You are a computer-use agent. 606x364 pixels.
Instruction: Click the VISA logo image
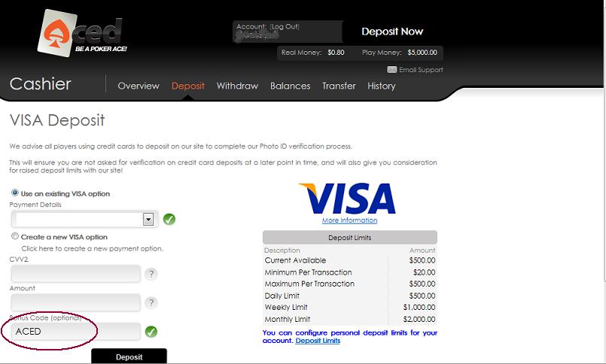click(x=347, y=199)
